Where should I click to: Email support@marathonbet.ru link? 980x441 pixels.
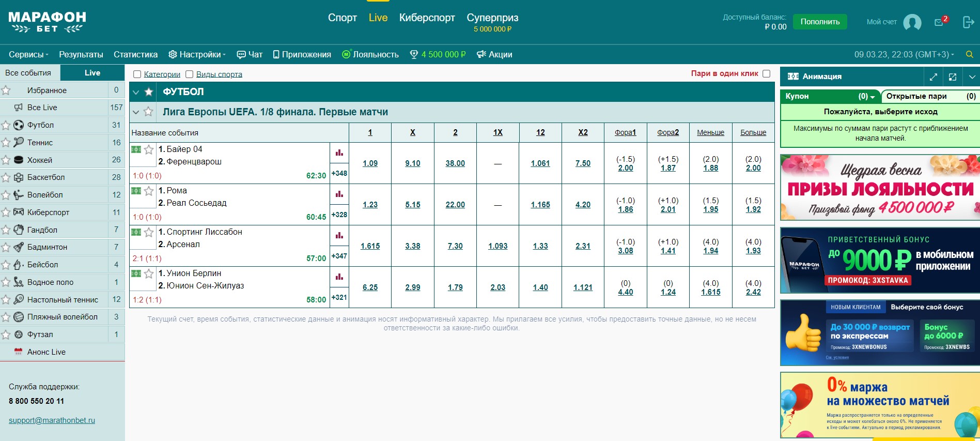(x=52, y=420)
